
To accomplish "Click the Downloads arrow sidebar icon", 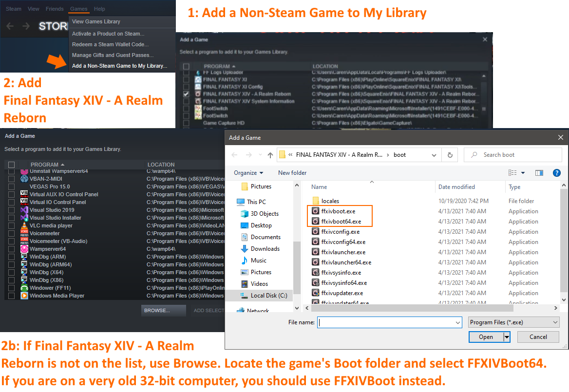I will pos(245,249).
